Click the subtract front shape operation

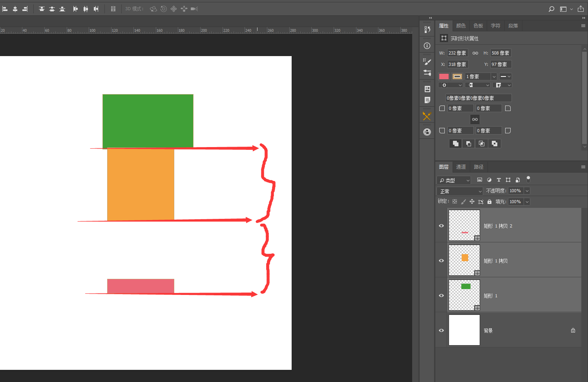point(468,144)
